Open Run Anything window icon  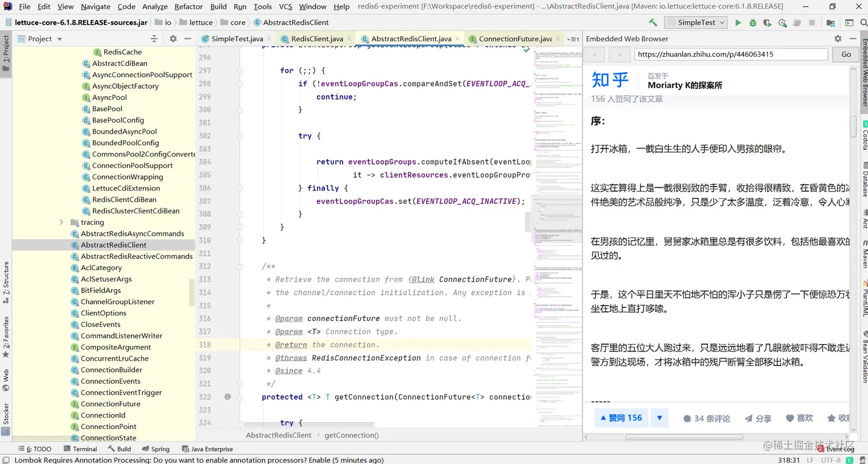850,22
